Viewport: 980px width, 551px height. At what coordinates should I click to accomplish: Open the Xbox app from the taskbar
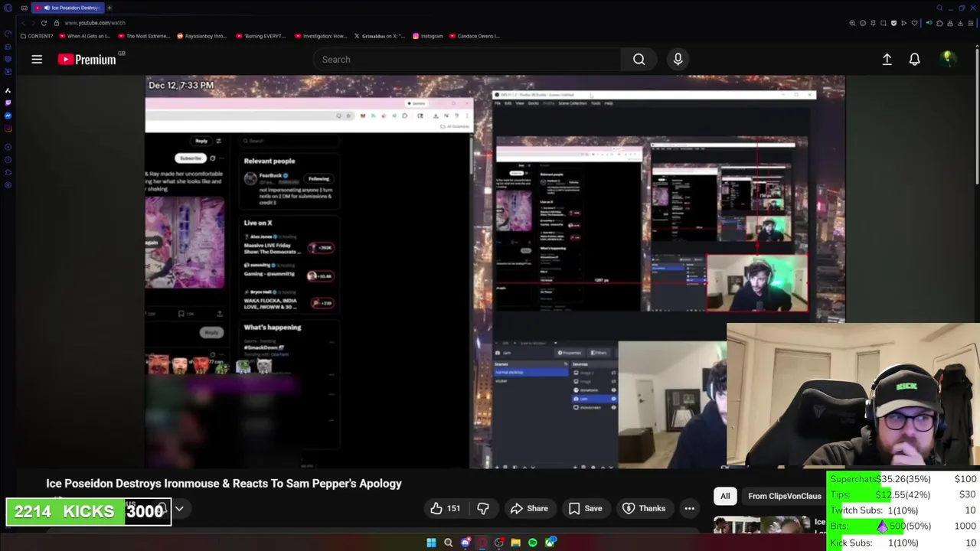pos(550,543)
